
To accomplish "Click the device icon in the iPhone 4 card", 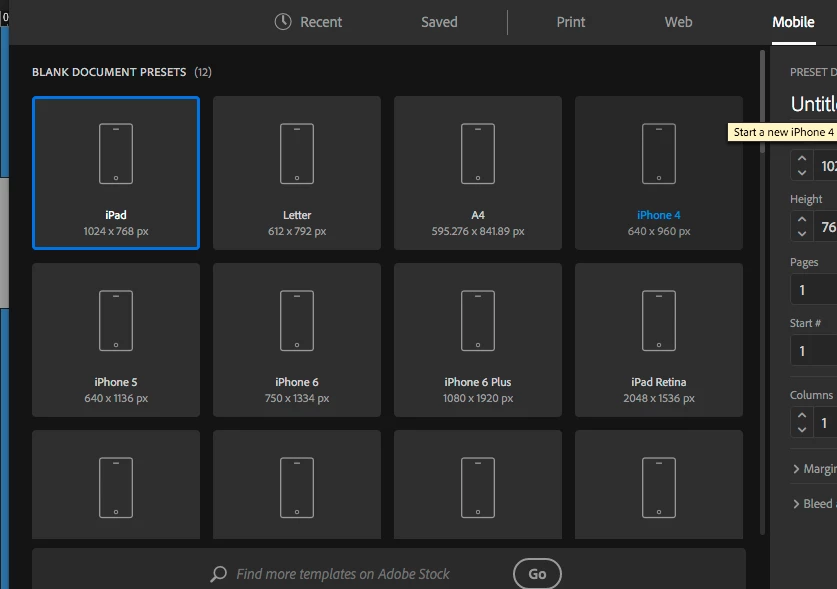I will [659, 154].
